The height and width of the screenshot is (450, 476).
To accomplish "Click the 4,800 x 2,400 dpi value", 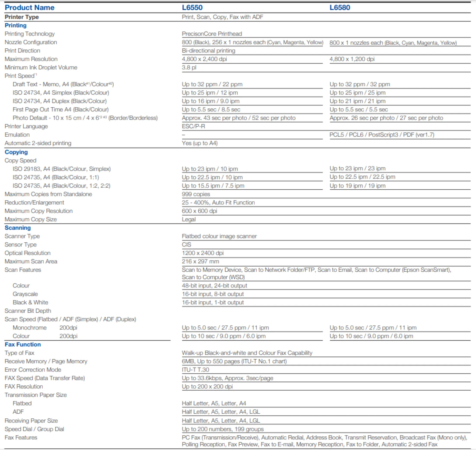I will (x=204, y=59).
